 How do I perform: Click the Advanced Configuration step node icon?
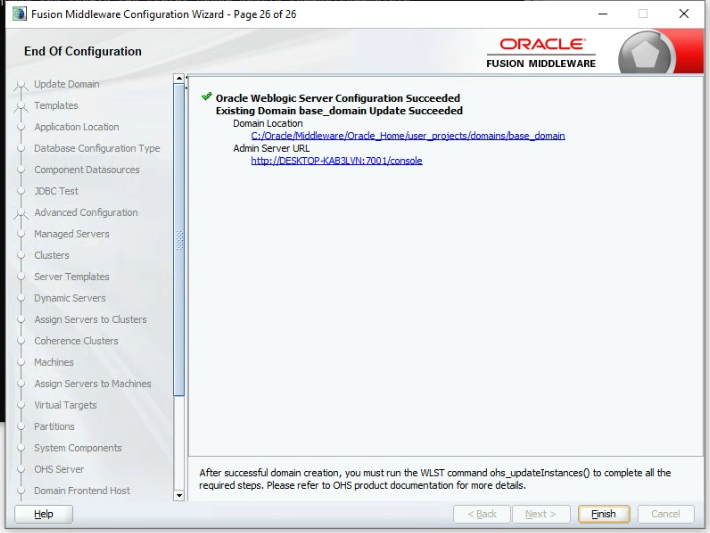[20, 213]
